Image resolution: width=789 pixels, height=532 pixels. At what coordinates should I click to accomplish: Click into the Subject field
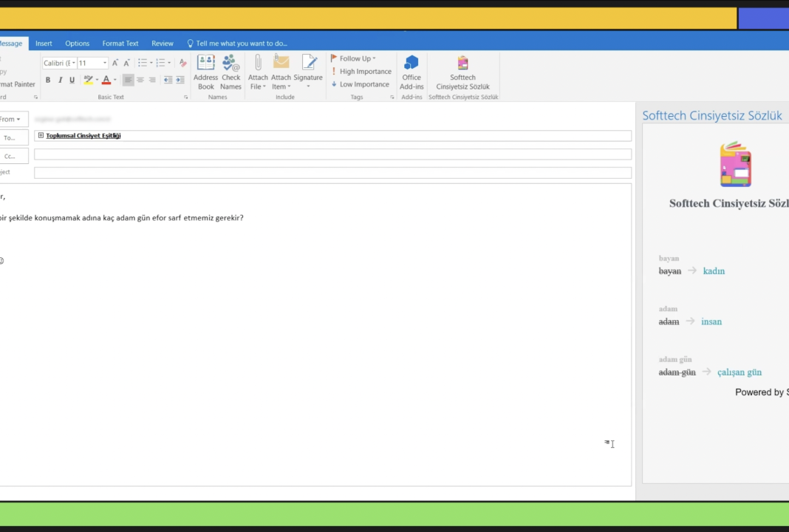[x=332, y=173]
